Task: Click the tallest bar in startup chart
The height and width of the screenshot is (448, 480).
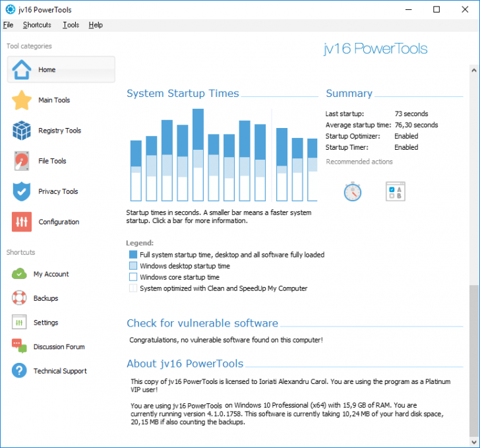Action: 198,155
